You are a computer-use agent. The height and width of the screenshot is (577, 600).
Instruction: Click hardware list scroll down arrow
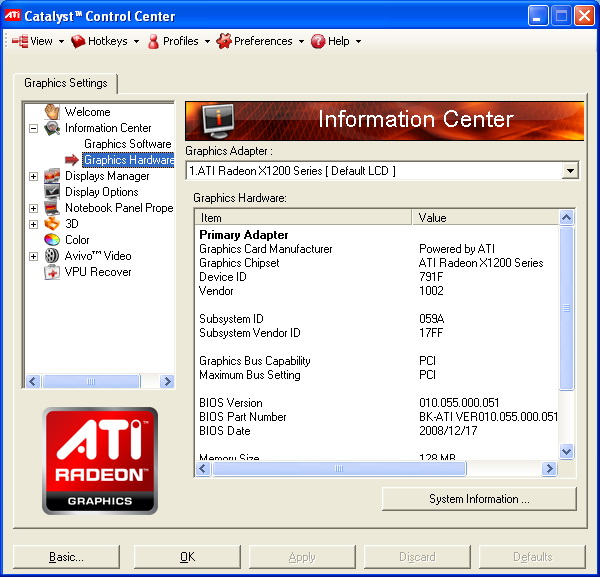pos(566,451)
